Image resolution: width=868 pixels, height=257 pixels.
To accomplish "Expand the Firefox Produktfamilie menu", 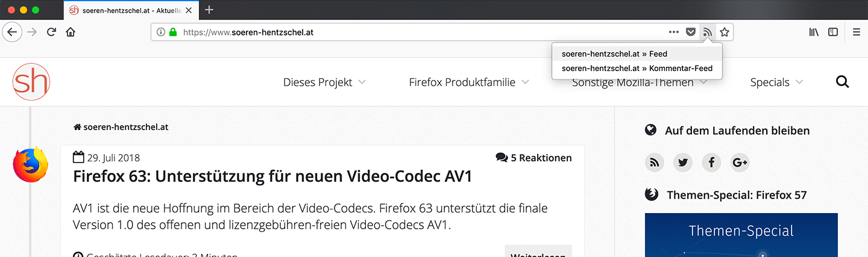I will tap(469, 82).
